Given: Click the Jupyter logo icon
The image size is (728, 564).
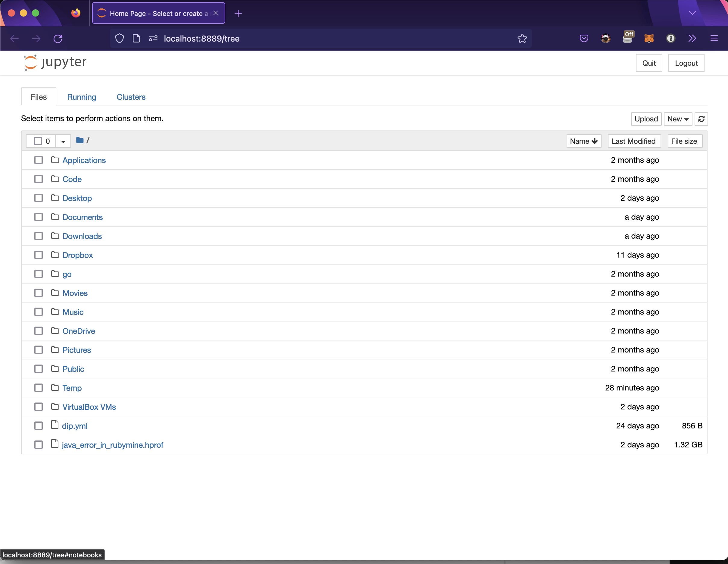Looking at the screenshot, I should coord(30,62).
